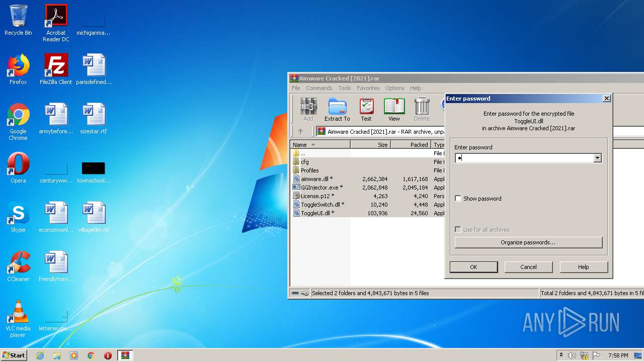
Task: Select the Firefox desktop icon
Action: (x=18, y=69)
